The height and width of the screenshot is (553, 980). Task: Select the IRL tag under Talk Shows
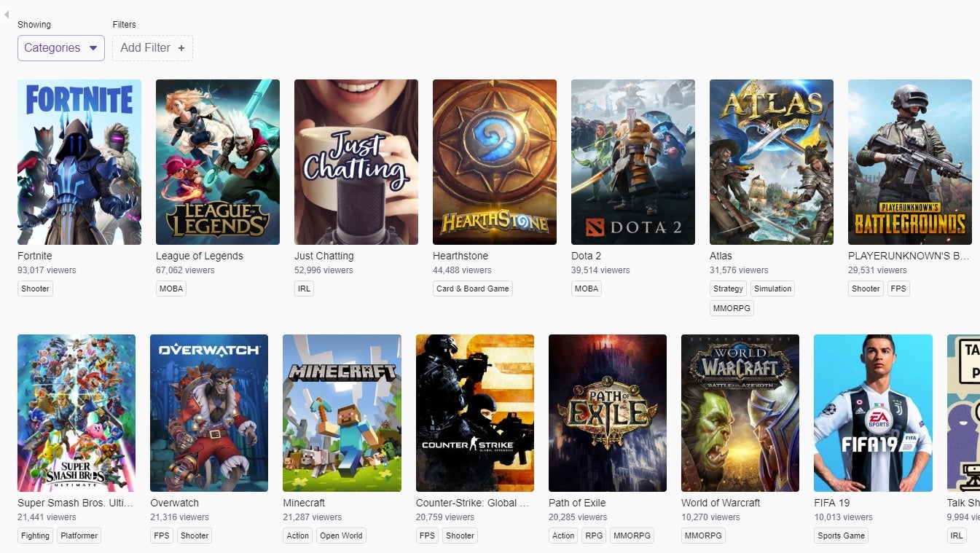(x=957, y=536)
